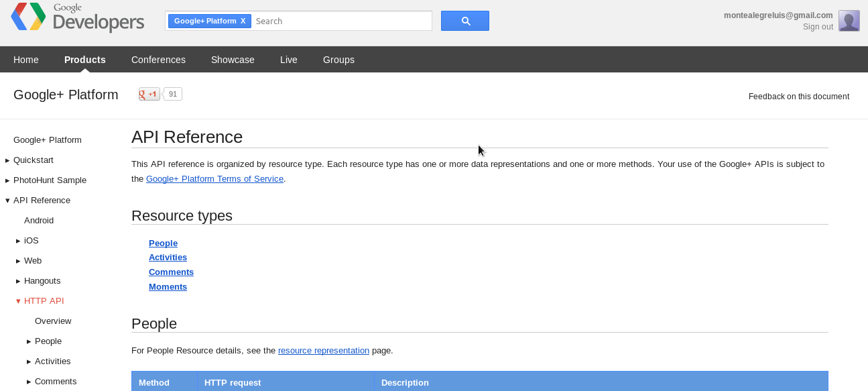
Task: Open the Groups navigation tab
Action: tap(338, 60)
